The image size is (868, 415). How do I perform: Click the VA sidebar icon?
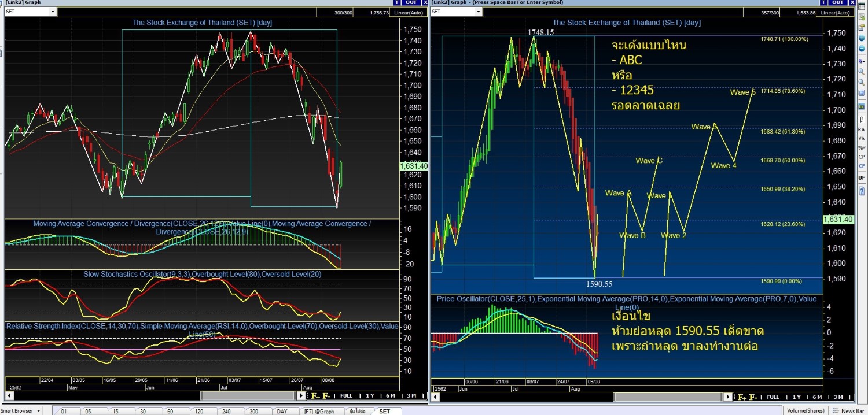coord(862,139)
